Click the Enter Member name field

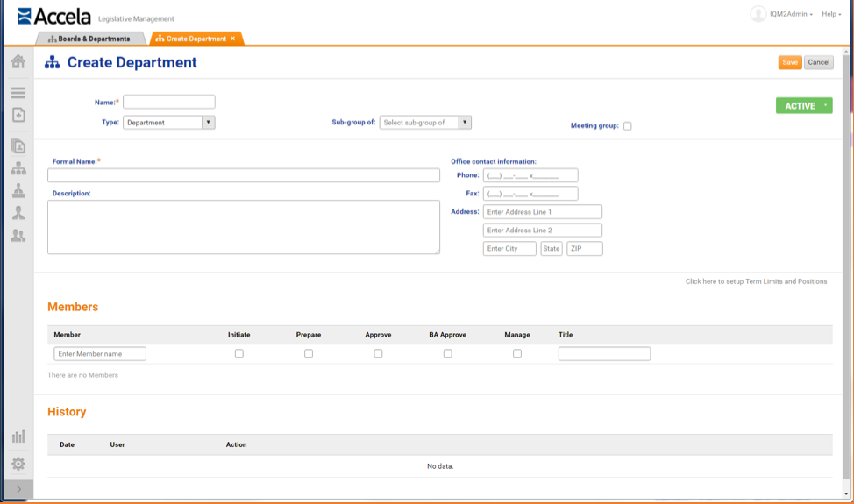point(100,354)
